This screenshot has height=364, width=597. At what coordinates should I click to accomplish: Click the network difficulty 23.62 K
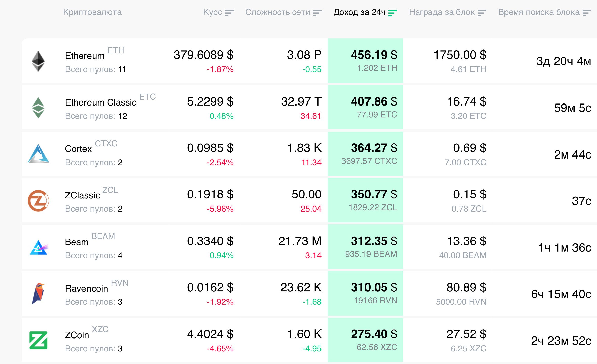click(301, 288)
